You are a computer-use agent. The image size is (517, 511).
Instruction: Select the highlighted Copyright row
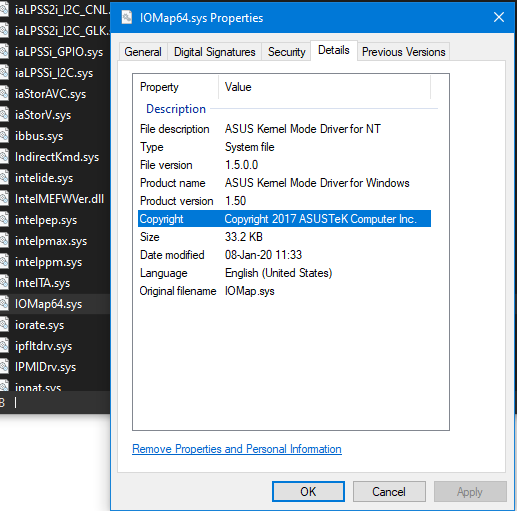(284, 219)
